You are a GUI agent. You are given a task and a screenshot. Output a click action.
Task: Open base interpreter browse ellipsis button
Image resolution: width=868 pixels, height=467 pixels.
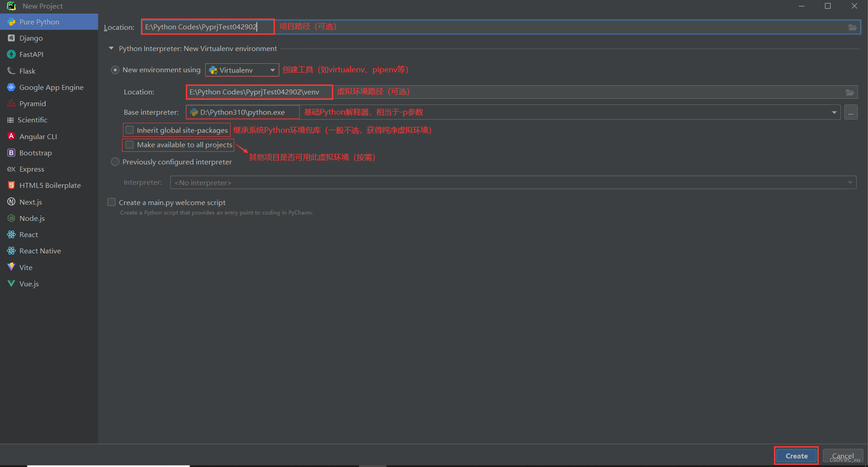tap(851, 112)
